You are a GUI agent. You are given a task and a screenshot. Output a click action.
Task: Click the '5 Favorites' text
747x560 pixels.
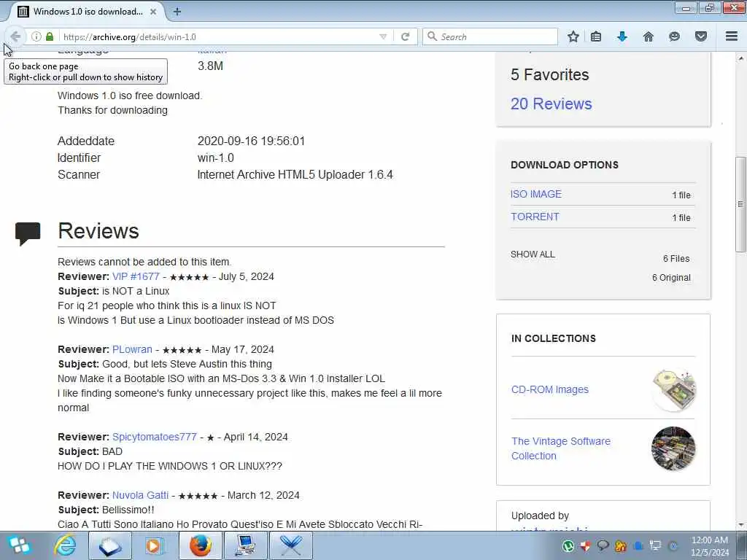pyautogui.click(x=550, y=75)
